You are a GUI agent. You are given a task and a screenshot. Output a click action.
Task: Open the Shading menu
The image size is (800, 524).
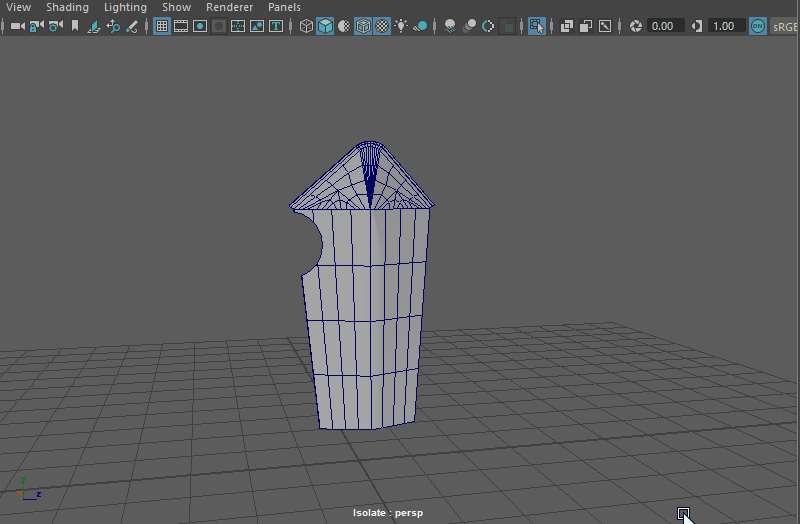point(67,7)
